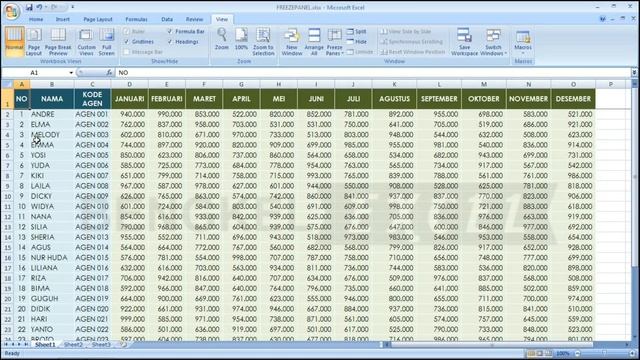Open the Formulas ribbon tab

pyautogui.click(x=136, y=19)
